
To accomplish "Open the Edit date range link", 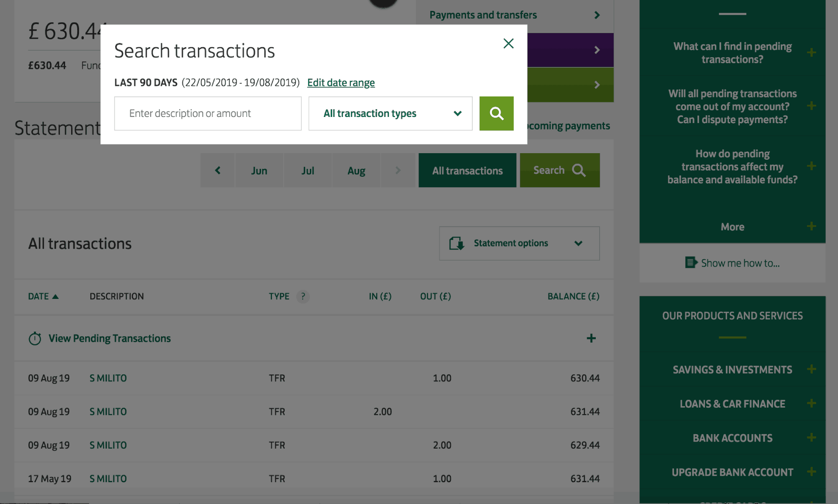I will point(341,82).
